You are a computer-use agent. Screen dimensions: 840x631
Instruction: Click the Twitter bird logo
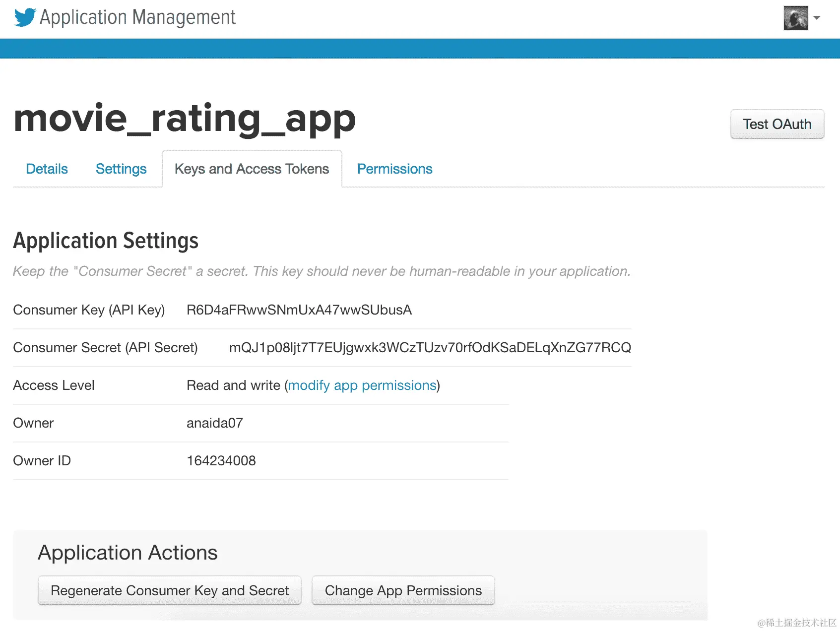tap(25, 17)
